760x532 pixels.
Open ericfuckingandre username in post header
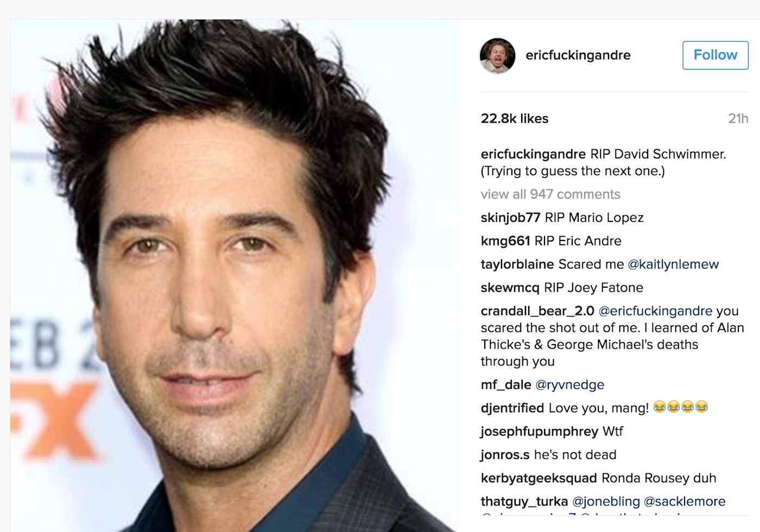578,55
